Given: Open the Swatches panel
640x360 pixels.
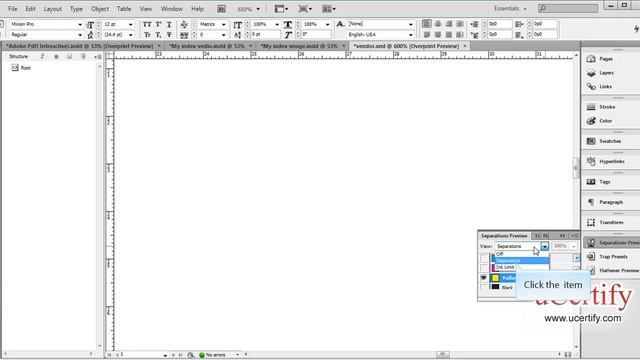Looking at the screenshot, I should [x=604, y=141].
